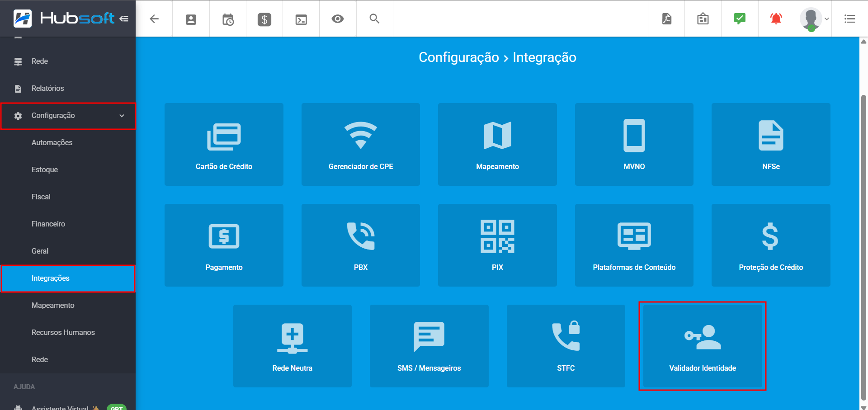Open the Cartão de Crédito integration tile
The height and width of the screenshot is (410, 868).
click(x=224, y=144)
